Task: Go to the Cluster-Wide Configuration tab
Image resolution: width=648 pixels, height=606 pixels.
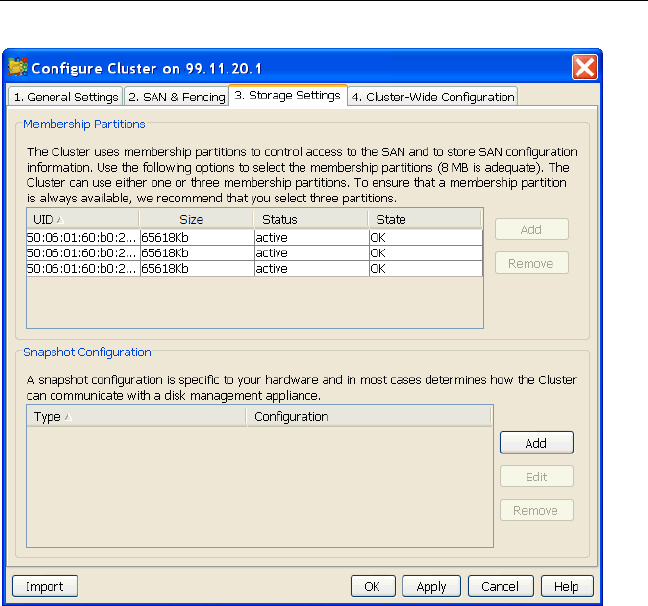Action: point(432,97)
